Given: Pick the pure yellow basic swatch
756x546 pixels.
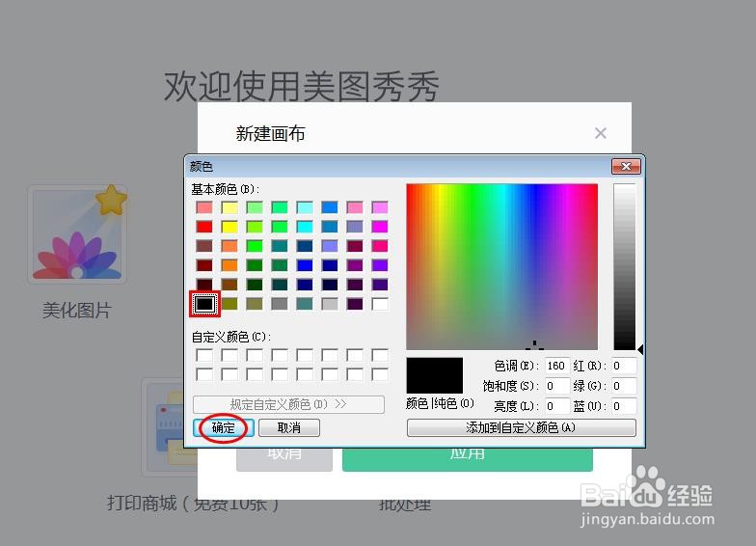Looking at the screenshot, I should (x=229, y=227).
